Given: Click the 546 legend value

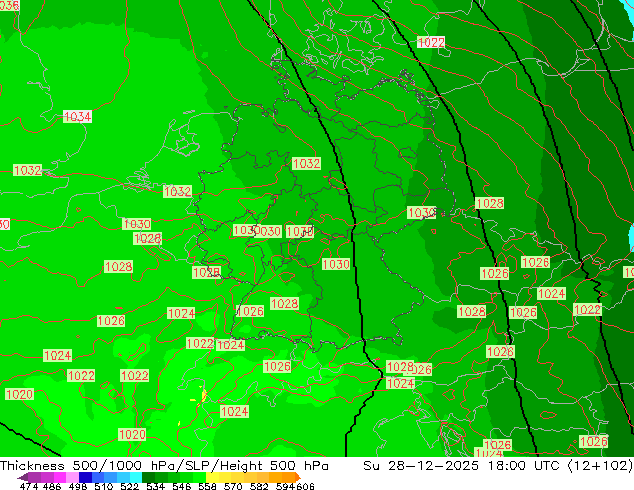Looking at the screenshot, I should (x=182, y=486).
